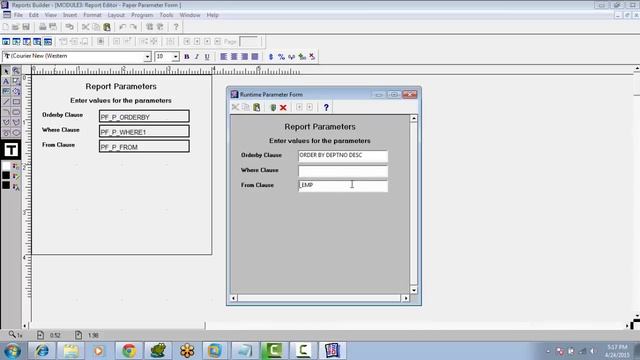The image size is (640, 360).
Task: Expand the font size 10 dropdown
Action: [x=176, y=56]
